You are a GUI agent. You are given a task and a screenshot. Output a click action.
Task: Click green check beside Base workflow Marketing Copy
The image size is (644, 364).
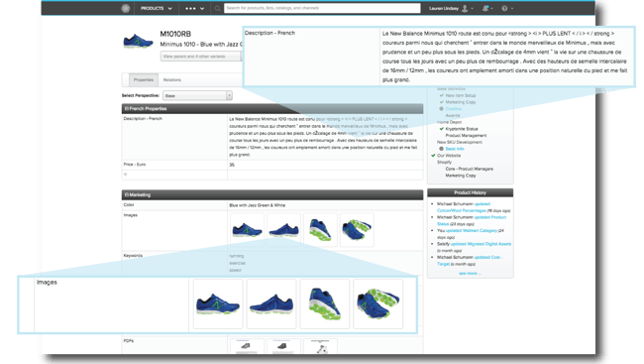pos(442,102)
